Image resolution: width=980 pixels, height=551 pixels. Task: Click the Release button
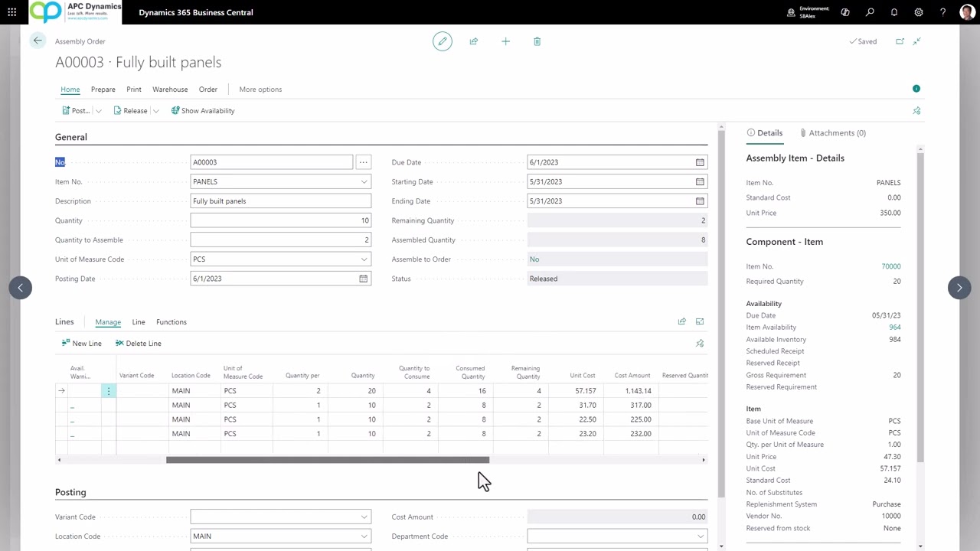point(130,111)
